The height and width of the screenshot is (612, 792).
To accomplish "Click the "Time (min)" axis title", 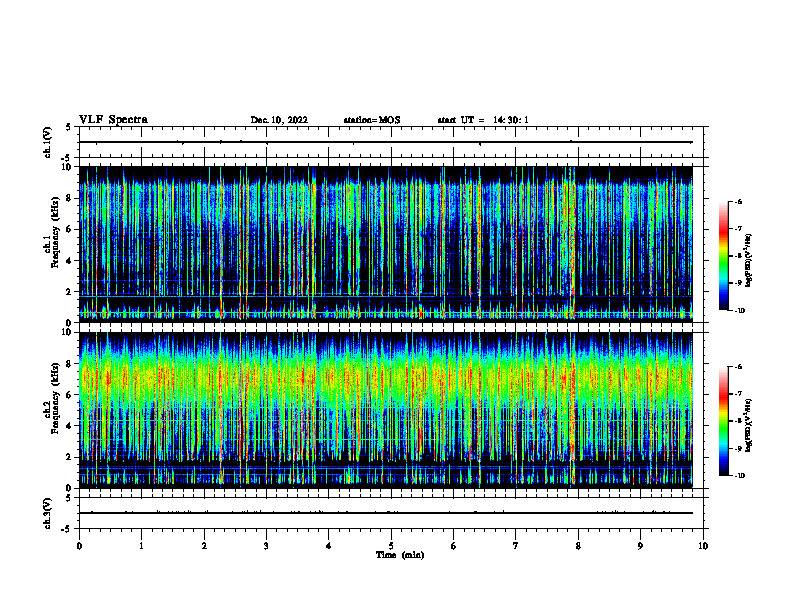I will pos(400,555).
